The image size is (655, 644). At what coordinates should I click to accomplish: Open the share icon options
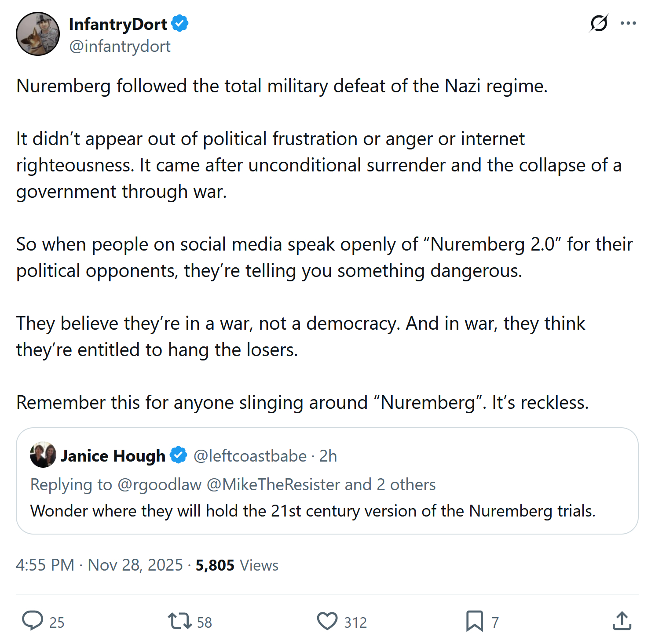click(x=622, y=621)
